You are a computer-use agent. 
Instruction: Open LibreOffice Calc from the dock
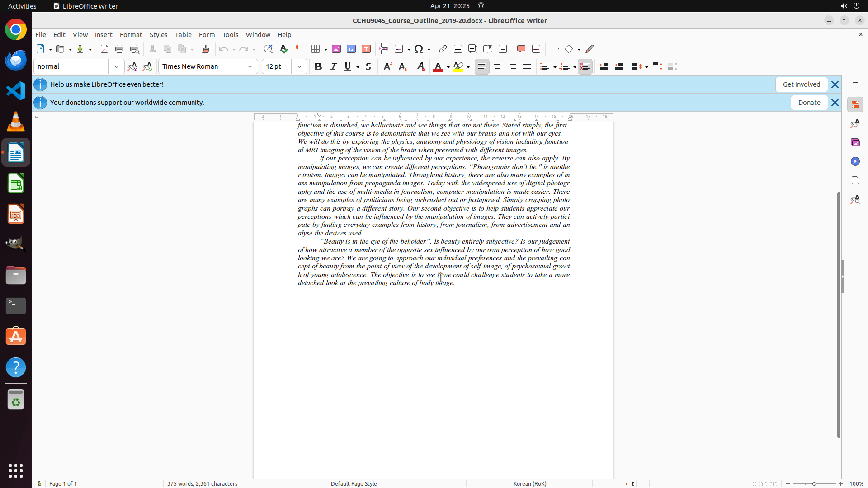pyautogui.click(x=16, y=183)
